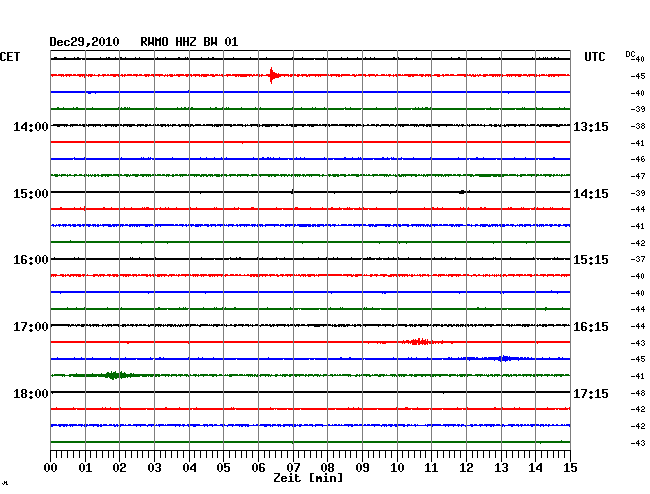Click the 15 minute tick label
Image resolution: width=650 pixels, height=494 pixels.
tap(570, 468)
